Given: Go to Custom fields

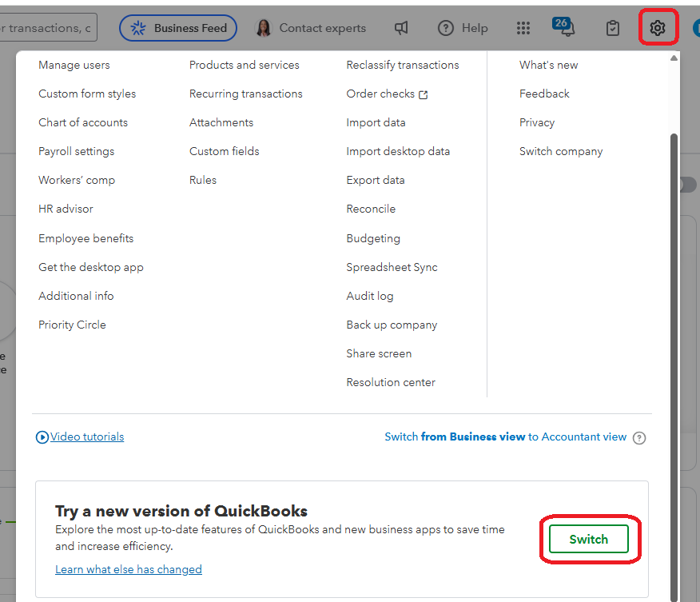Looking at the screenshot, I should coord(224,151).
